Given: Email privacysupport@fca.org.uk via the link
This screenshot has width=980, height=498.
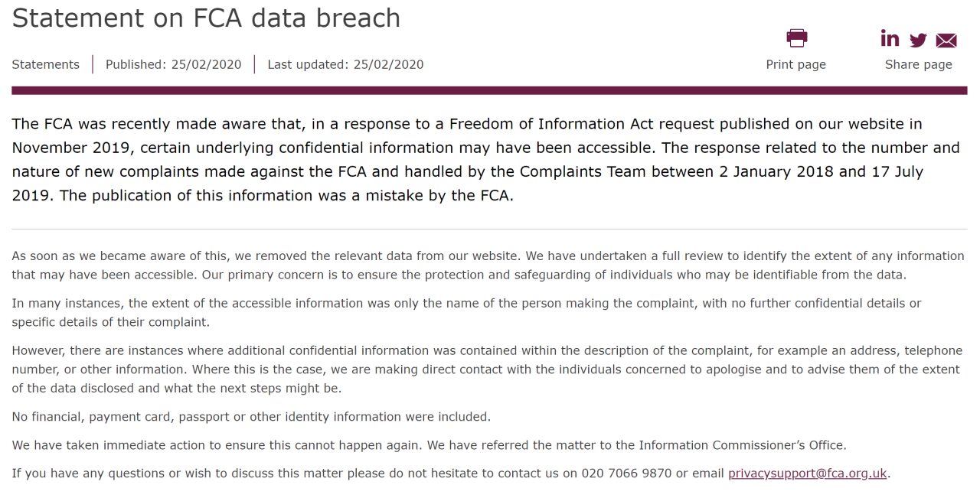Looking at the screenshot, I should [807, 473].
